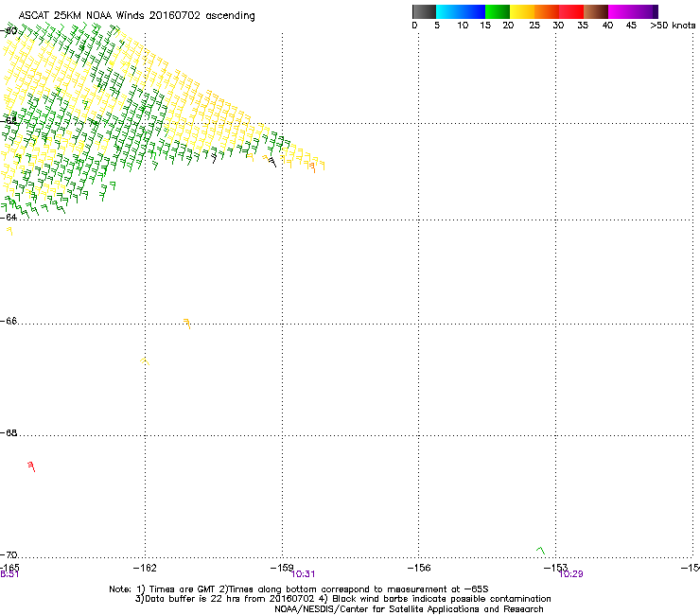Click the orange wind barb on the -162 longitude line
The width and height of the screenshot is (700, 615).
tap(145, 360)
